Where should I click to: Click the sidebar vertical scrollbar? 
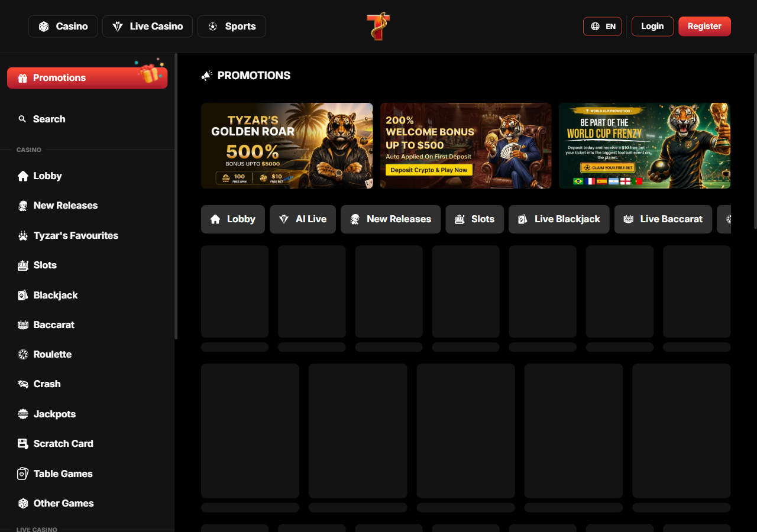pos(176,197)
